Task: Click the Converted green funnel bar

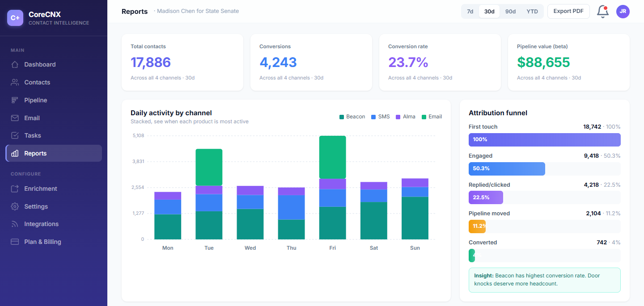Action: click(472, 256)
